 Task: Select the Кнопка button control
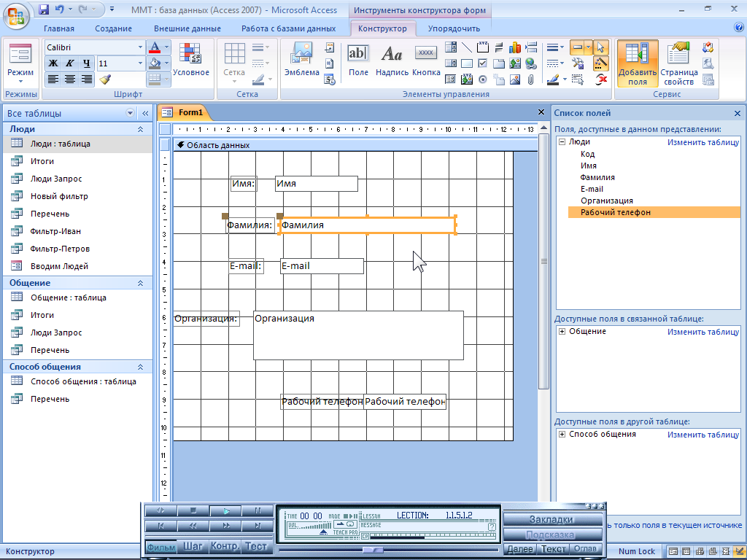coord(426,60)
